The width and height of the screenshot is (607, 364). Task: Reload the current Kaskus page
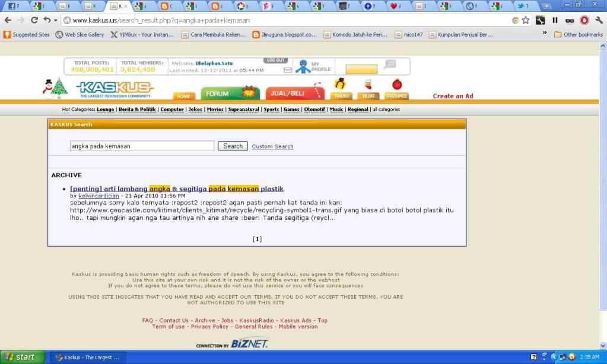(x=34, y=20)
